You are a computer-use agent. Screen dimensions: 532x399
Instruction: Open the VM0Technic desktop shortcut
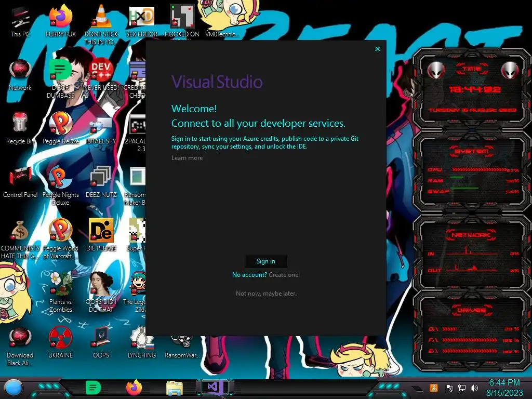click(x=222, y=21)
